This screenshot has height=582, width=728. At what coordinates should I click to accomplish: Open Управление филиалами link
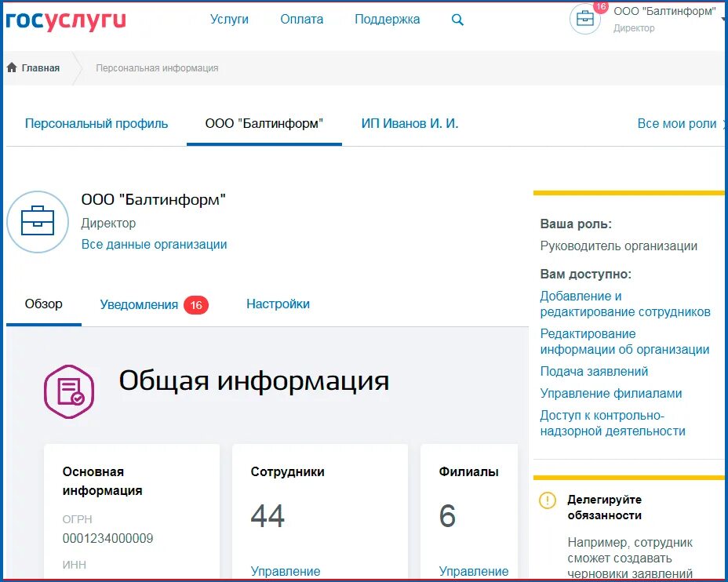611,393
